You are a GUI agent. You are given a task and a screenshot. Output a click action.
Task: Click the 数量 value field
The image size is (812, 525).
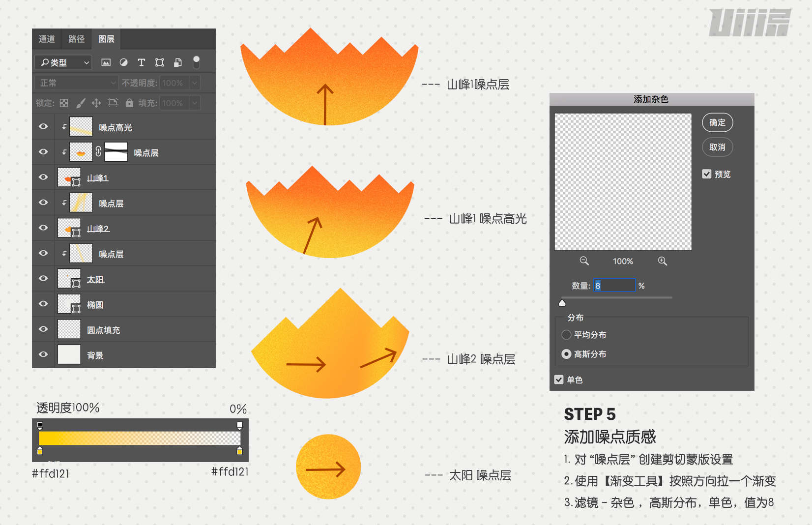point(614,286)
